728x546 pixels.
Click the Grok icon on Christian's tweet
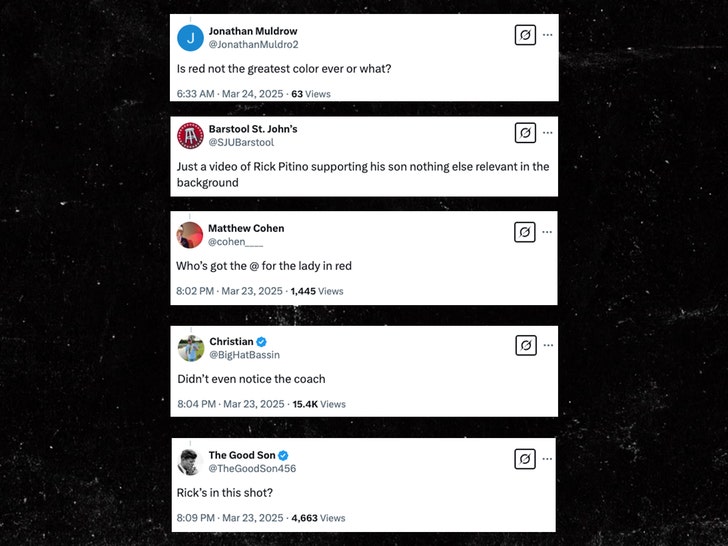[x=525, y=346]
